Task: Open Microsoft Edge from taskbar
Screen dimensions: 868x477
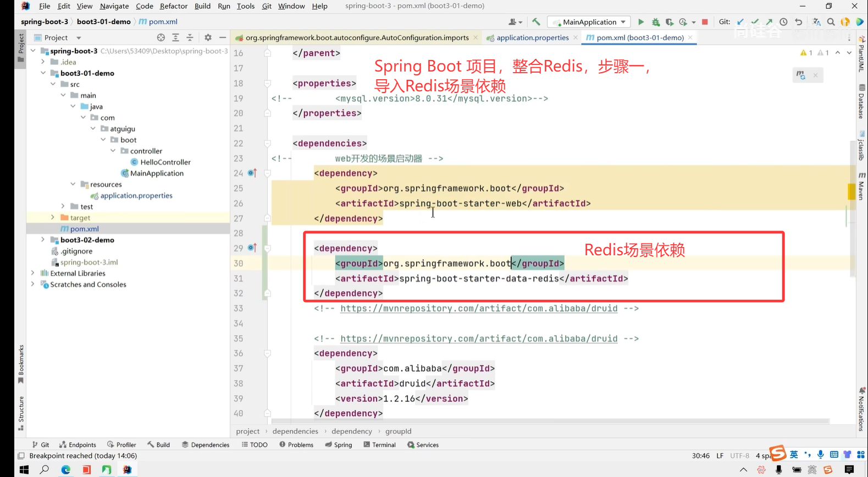Action: (x=65, y=469)
